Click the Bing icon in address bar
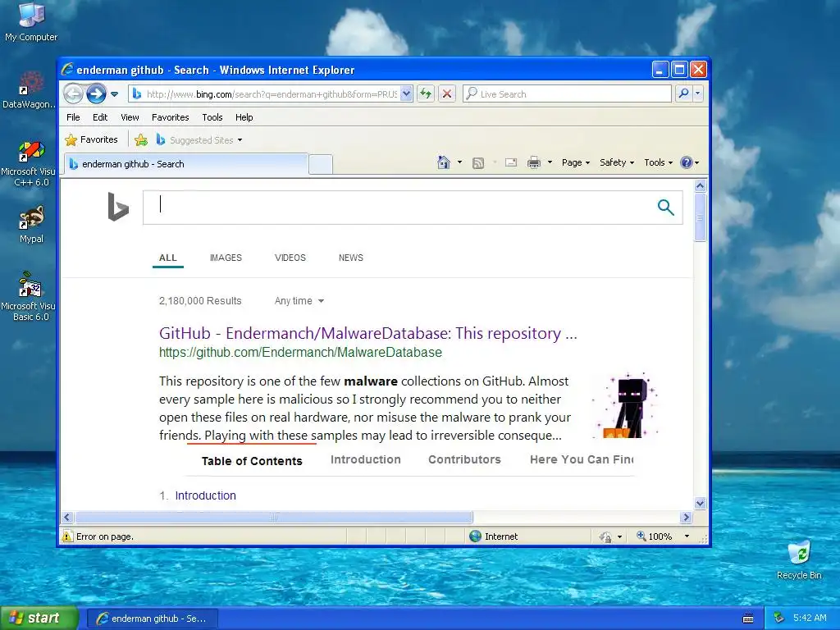The height and width of the screenshot is (630, 840). click(137, 94)
